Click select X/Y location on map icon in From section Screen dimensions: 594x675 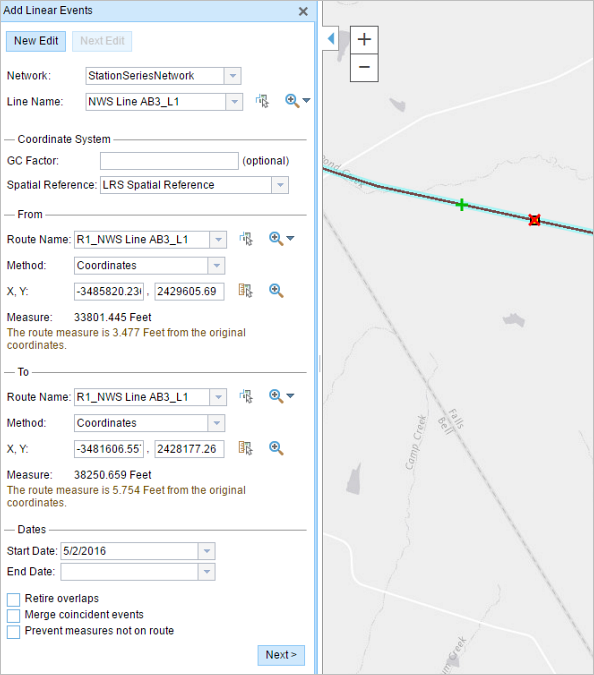tap(246, 291)
